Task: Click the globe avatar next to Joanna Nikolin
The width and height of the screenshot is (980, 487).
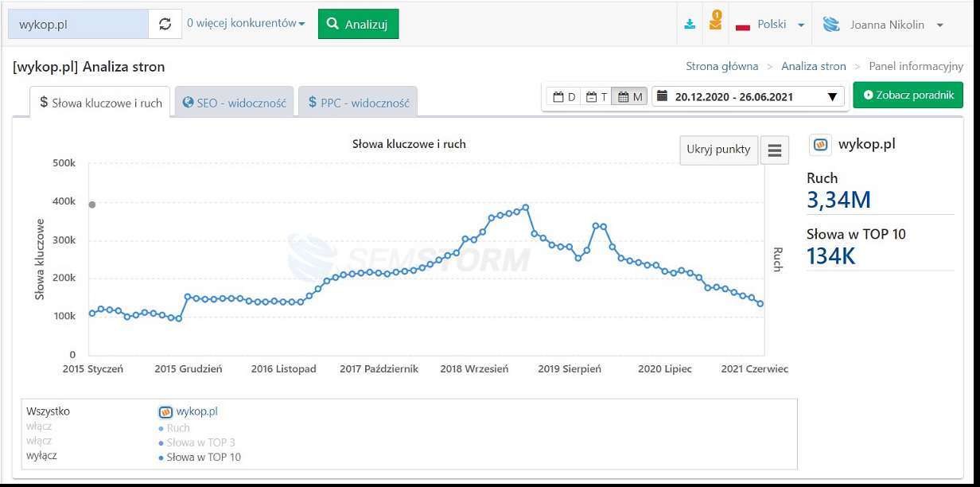Action: coord(831,25)
